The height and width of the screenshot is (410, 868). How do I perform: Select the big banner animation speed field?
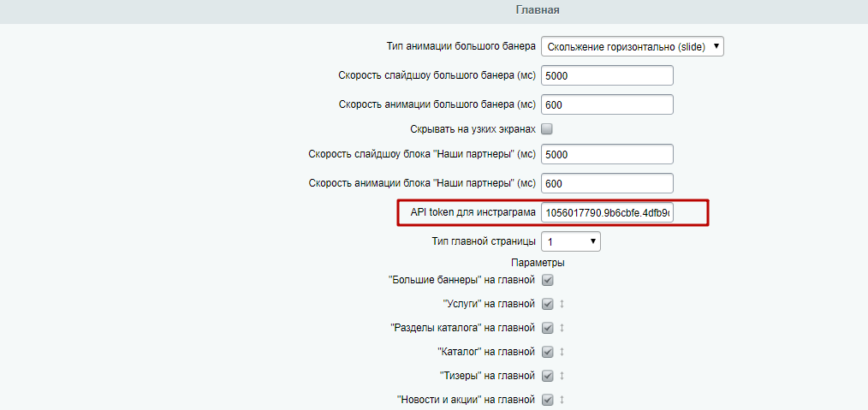[607, 105]
